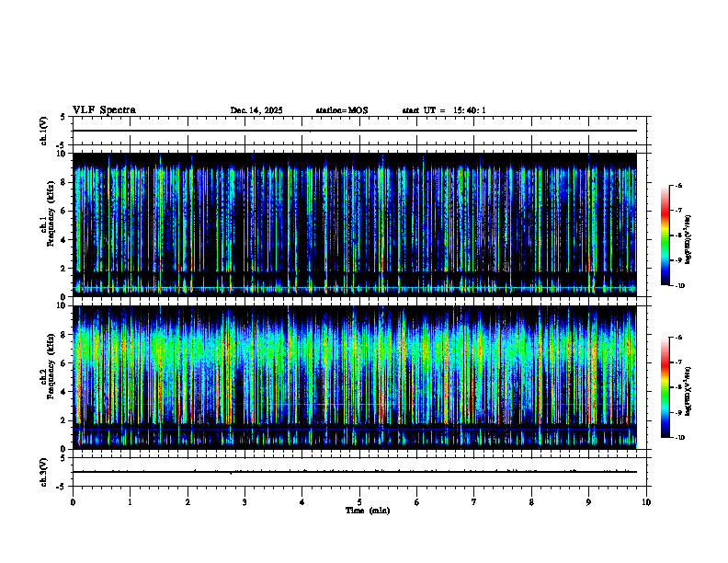
Task: Click the ch.2 frequency tick label "4"
Action: click(x=64, y=392)
